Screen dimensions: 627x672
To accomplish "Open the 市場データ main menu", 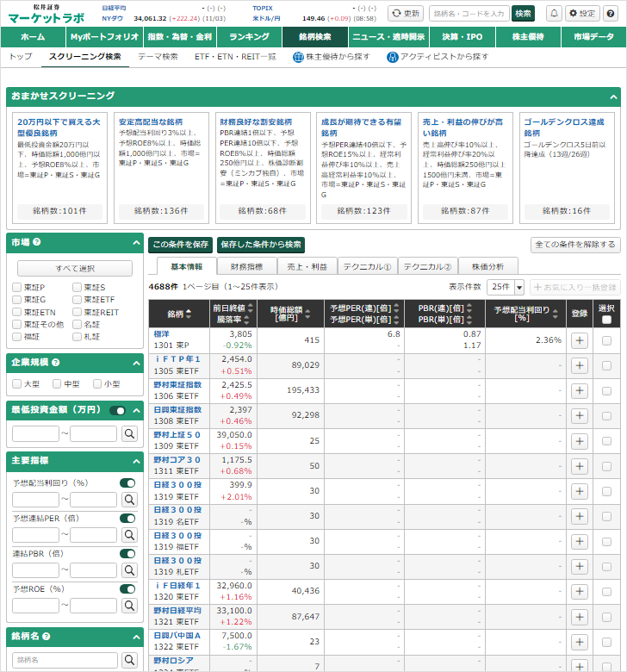I will [594, 37].
